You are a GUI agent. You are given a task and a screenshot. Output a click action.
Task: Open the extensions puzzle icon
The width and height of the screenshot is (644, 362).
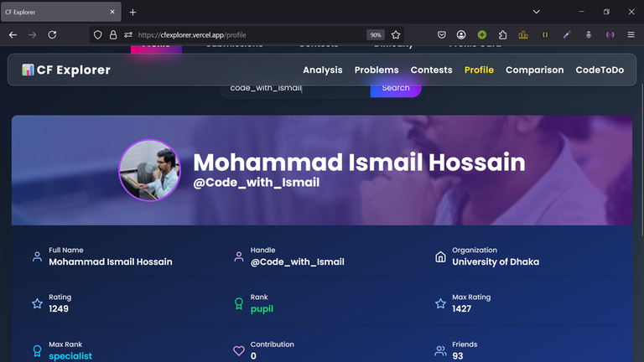click(x=503, y=35)
